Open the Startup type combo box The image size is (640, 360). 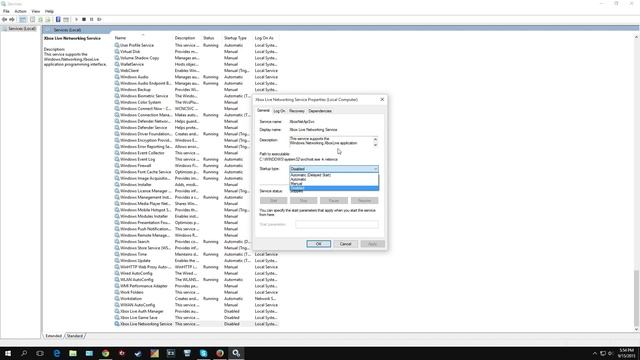pos(334,169)
